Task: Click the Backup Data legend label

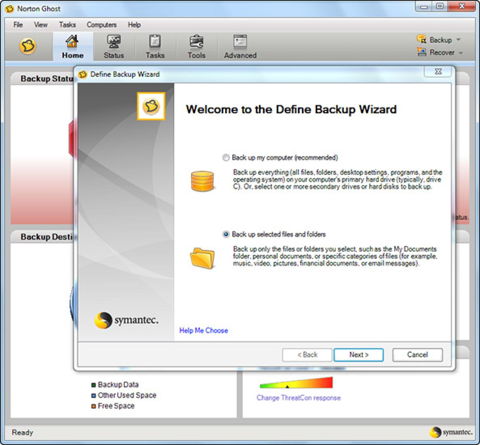Action: tap(118, 385)
